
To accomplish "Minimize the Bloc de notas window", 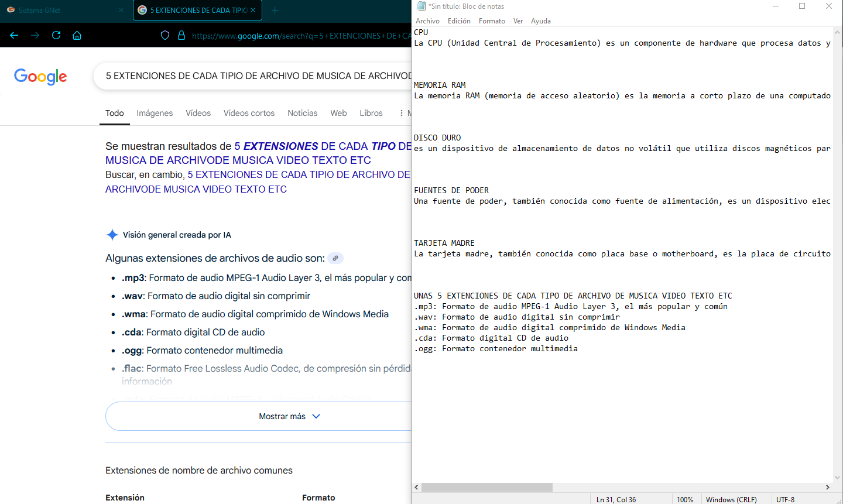I will (776, 6).
